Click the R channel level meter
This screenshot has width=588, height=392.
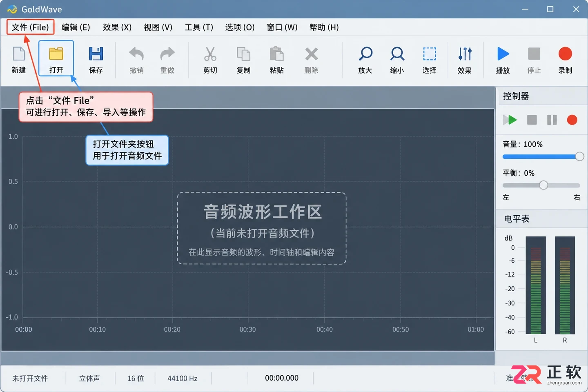click(565, 285)
